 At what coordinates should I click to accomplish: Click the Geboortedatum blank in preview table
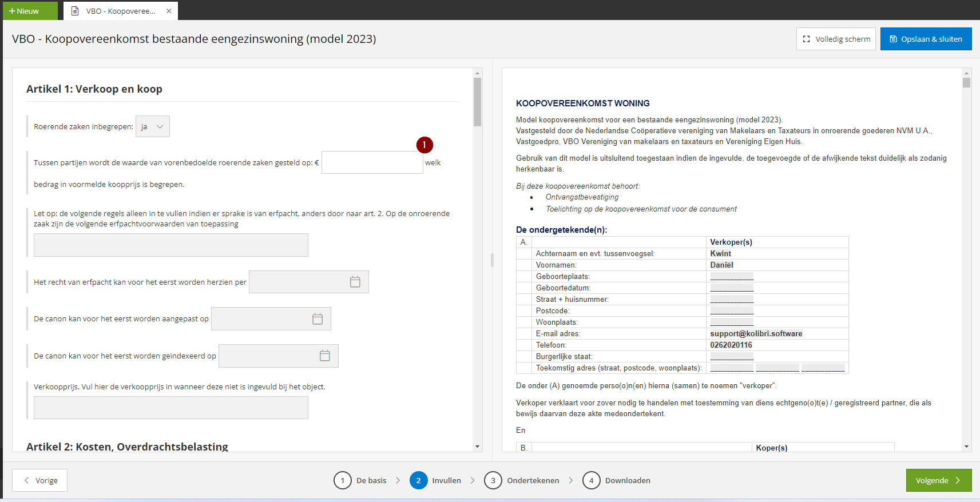point(732,288)
